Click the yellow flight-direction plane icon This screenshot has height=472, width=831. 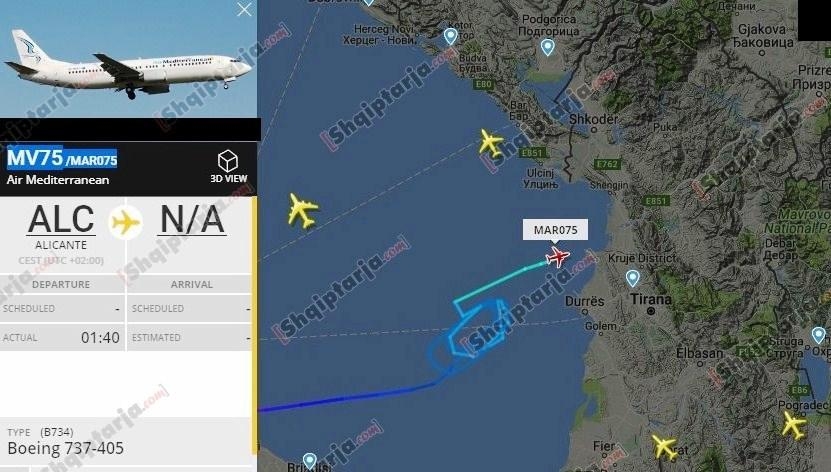(x=126, y=222)
